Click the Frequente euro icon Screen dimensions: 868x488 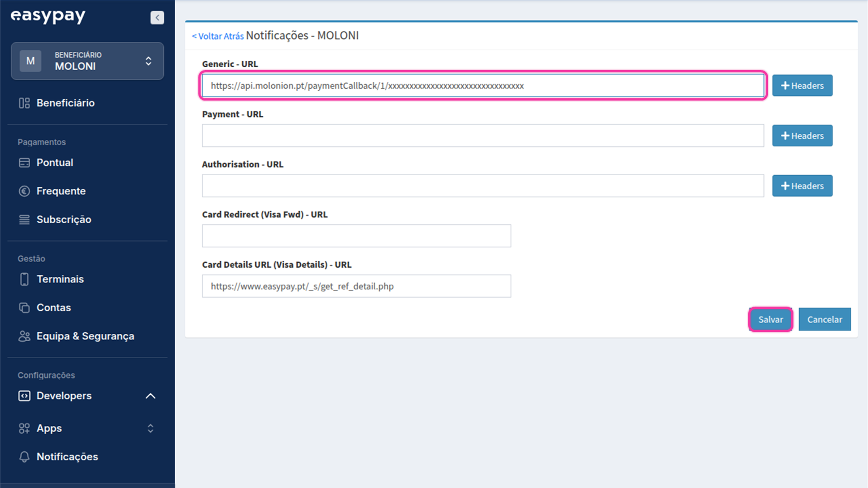24,191
